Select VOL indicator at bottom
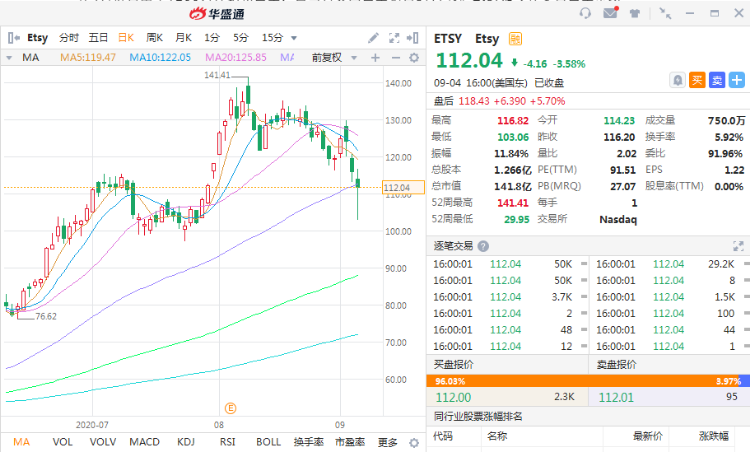750x452 pixels. pos(62,442)
